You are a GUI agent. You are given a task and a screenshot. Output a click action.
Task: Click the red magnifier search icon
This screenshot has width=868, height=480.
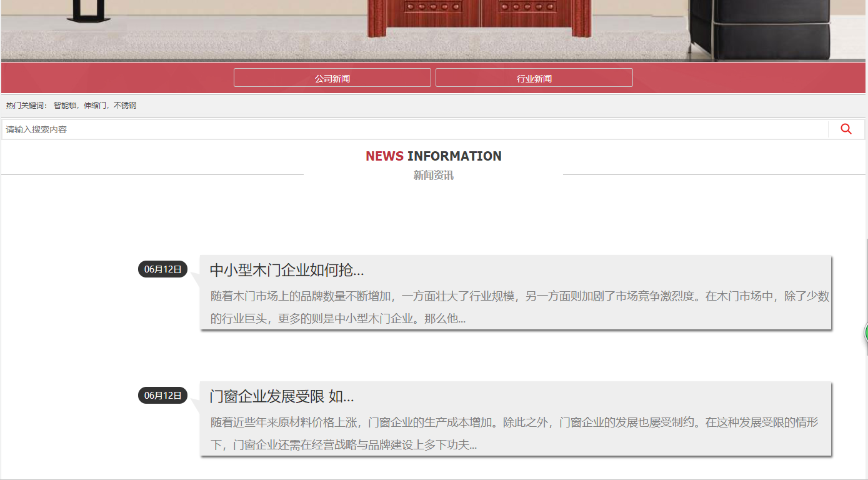846,129
